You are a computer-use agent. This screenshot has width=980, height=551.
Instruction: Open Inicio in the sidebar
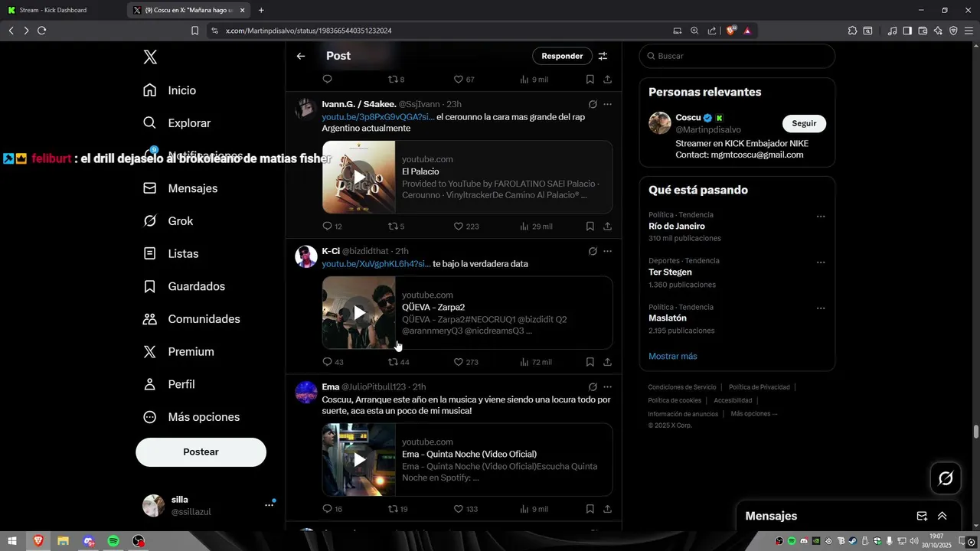click(169, 90)
